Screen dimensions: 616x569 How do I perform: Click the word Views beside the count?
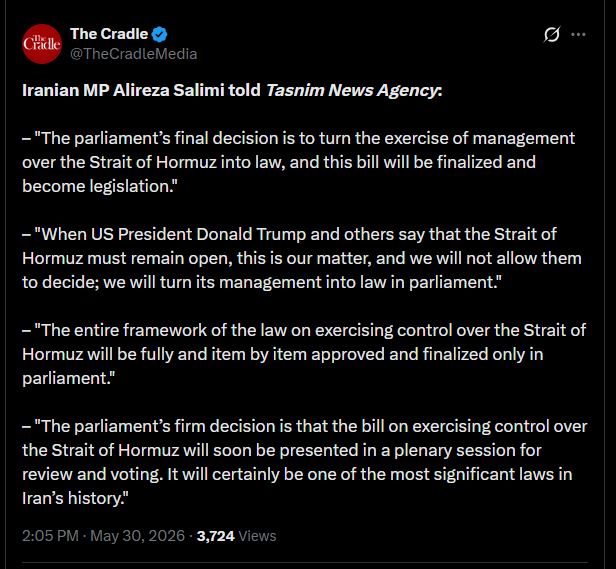tap(257, 536)
